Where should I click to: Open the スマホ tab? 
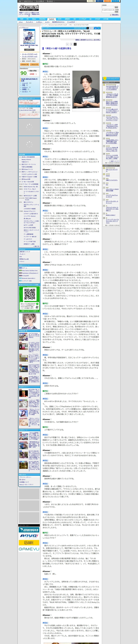pos(60,19)
